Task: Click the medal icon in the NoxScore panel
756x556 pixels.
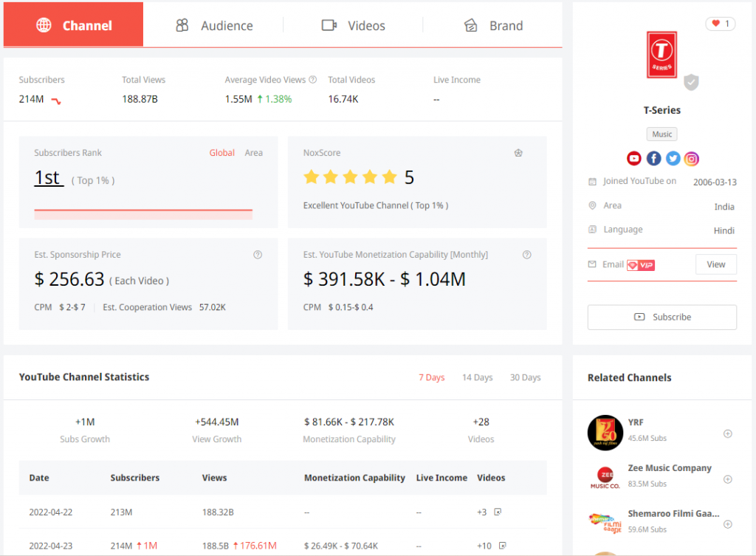Action: tap(518, 153)
